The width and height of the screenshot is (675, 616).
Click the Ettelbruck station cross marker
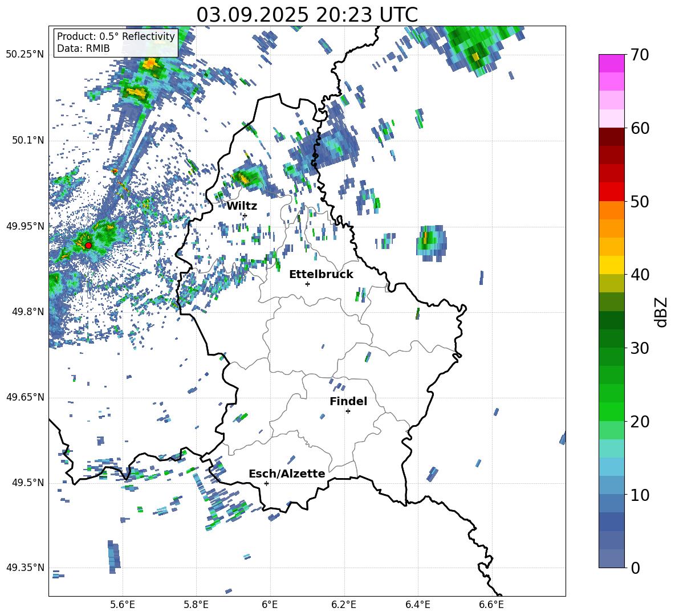point(307,284)
